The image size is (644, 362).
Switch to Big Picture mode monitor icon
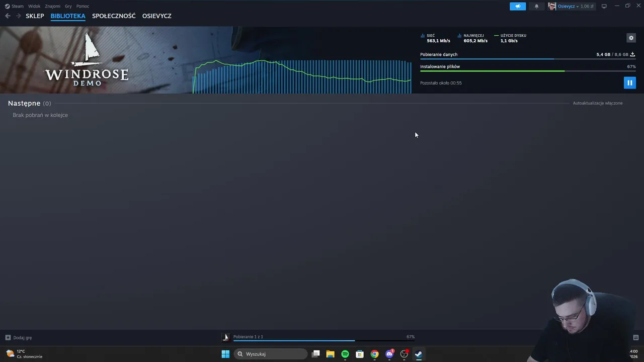[x=604, y=6]
